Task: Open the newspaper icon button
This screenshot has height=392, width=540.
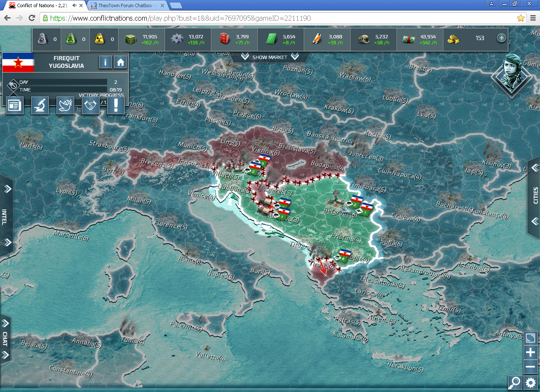Action: click(15, 105)
